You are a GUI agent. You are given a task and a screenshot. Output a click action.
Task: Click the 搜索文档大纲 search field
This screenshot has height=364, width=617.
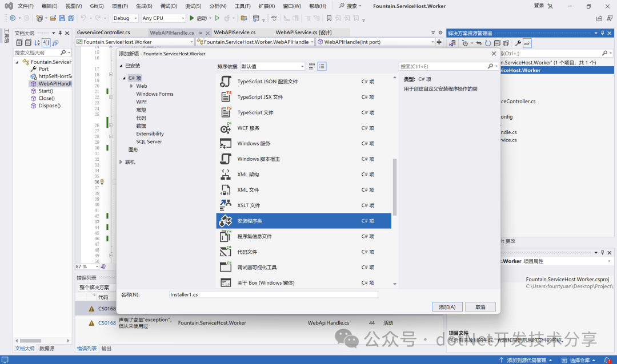42,52
